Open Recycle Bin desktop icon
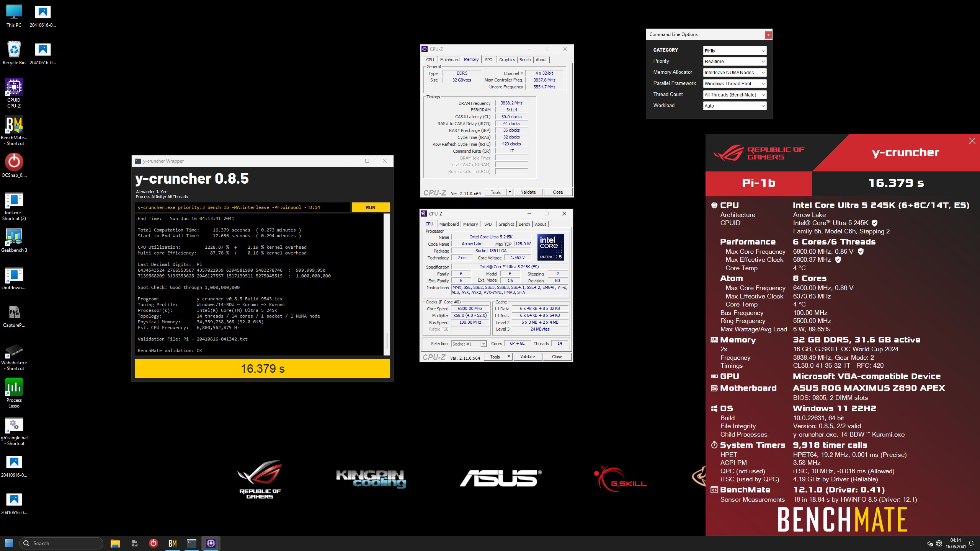This screenshot has height=551, width=980. [14, 53]
